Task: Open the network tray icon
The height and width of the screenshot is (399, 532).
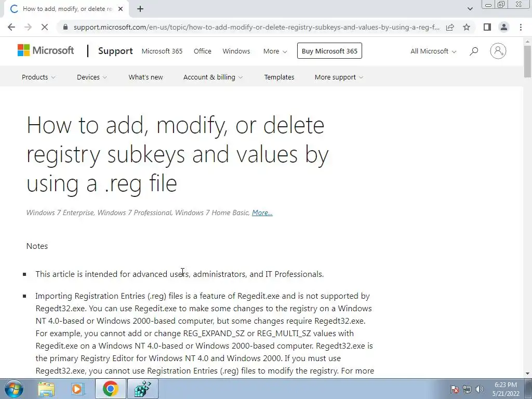Action: pos(467,389)
